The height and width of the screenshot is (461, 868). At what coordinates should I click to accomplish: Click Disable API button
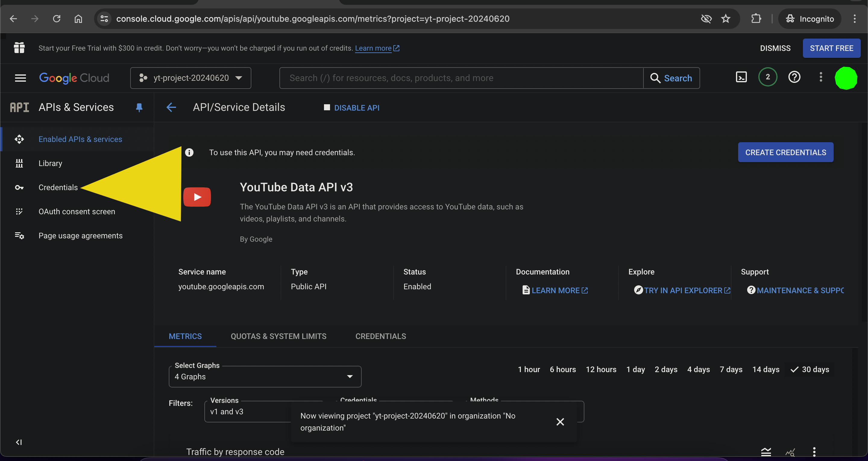[351, 108]
